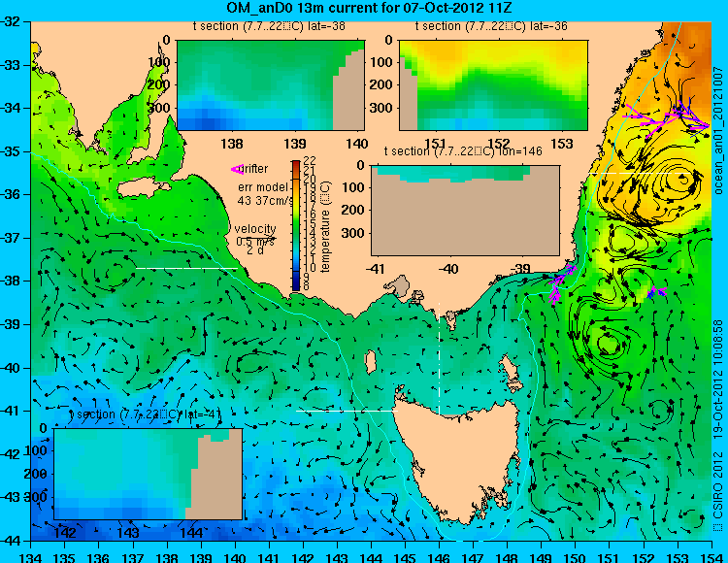Click the "138" tick label under the lat=-38 inset
This screenshot has height=563, width=728.
(232, 144)
